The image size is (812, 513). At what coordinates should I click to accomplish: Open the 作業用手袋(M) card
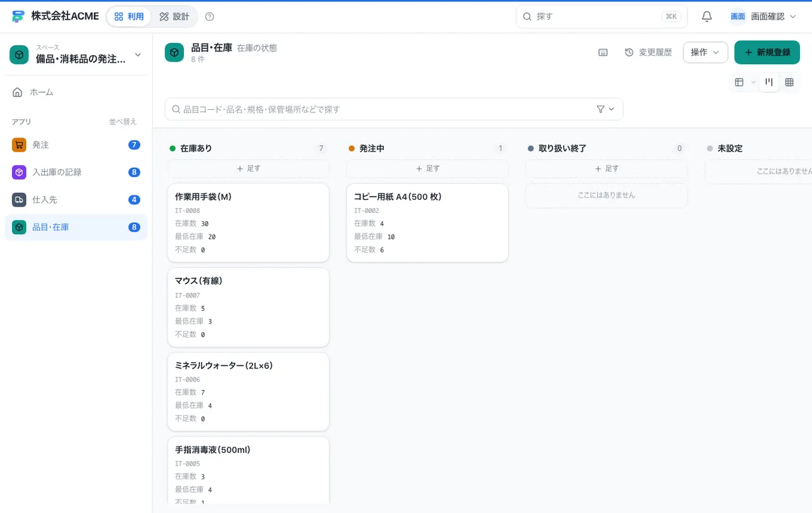click(x=248, y=223)
